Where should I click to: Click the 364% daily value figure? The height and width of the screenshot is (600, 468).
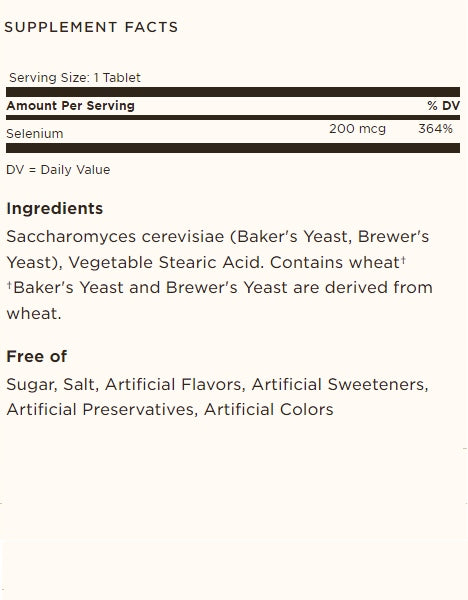point(435,129)
